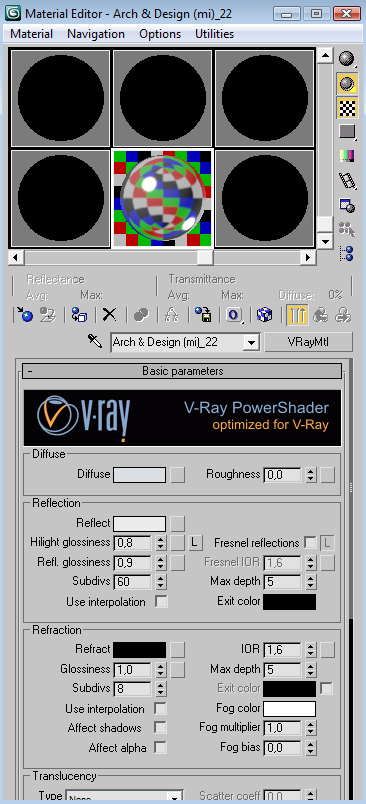Pick material from object with eyedropper
This screenshot has height=804, width=366.
tap(95, 341)
